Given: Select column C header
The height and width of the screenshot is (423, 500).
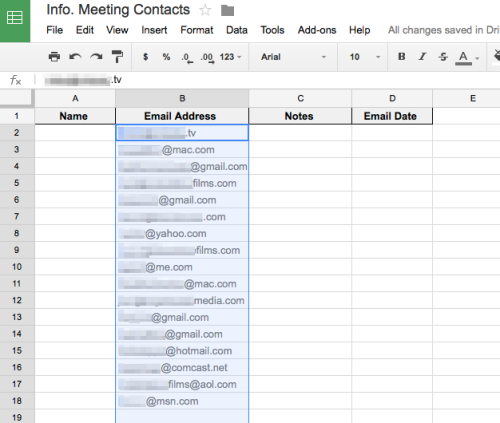Looking at the screenshot, I should [300, 98].
